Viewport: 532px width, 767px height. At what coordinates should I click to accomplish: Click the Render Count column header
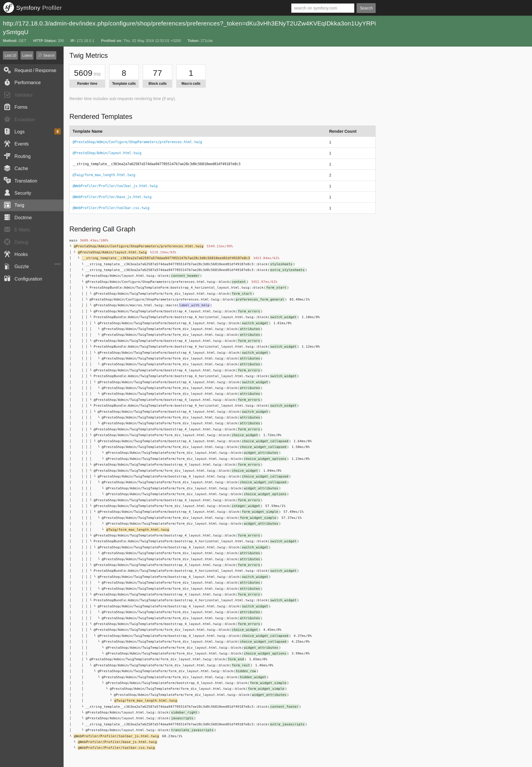[x=343, y=131]
